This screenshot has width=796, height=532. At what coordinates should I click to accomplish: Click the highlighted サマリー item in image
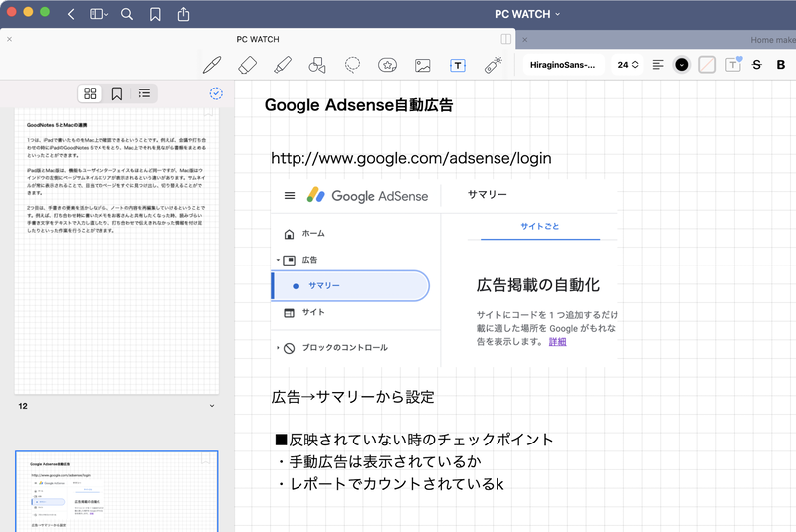click(350, 286)
